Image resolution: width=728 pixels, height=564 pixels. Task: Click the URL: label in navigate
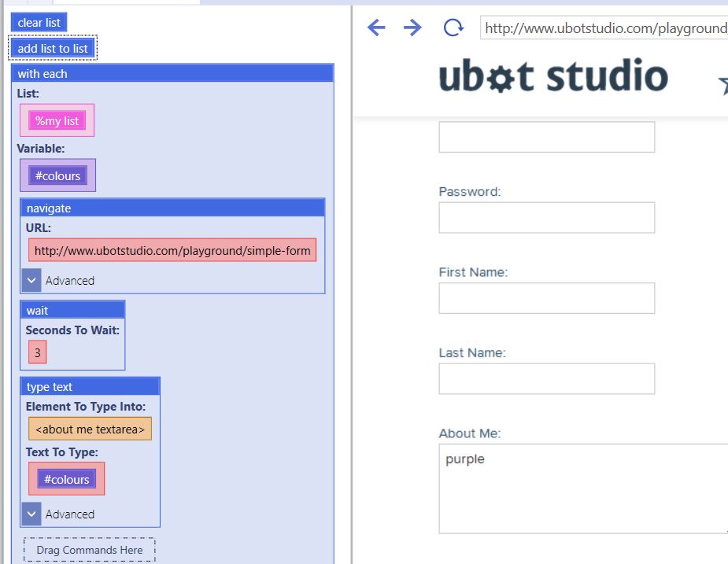pos(39,228)
